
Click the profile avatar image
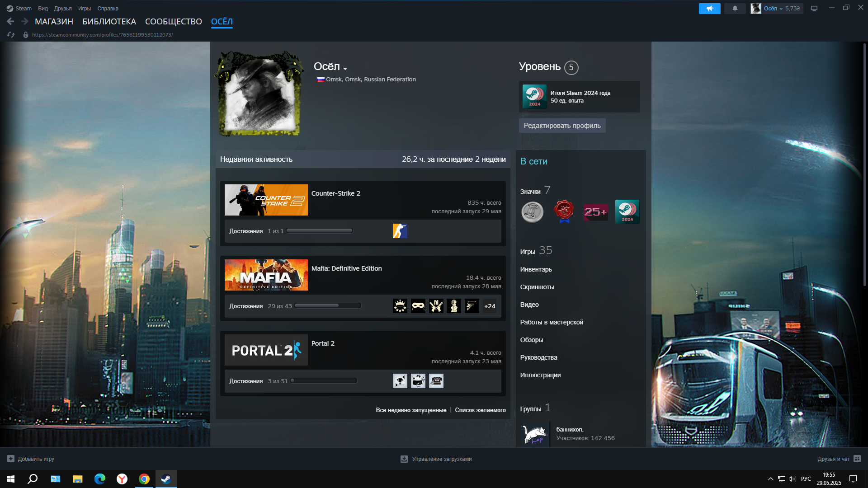(259, 94)
